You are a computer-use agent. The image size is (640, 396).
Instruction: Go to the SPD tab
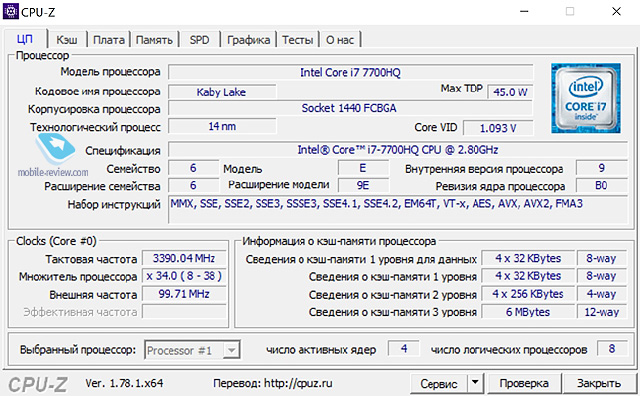[x=199, y=40]
